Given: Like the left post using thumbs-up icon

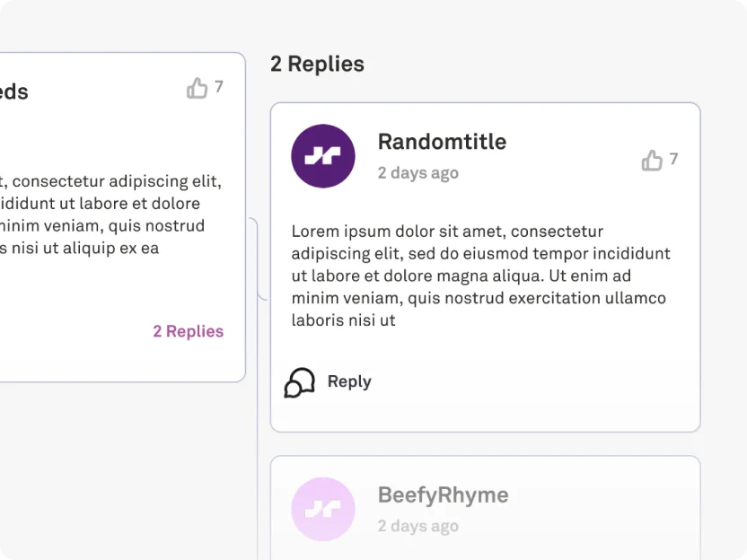Looking at the screenshot, I should coord(197,88).
